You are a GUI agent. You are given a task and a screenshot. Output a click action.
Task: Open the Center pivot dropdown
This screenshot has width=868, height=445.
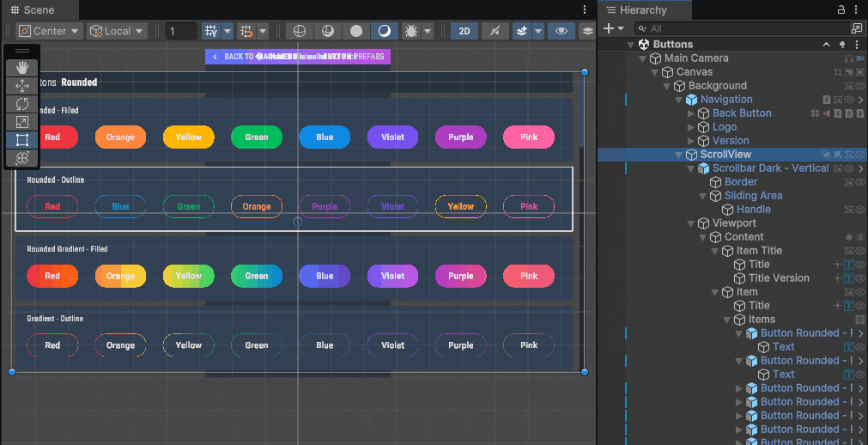pos(49,31)
